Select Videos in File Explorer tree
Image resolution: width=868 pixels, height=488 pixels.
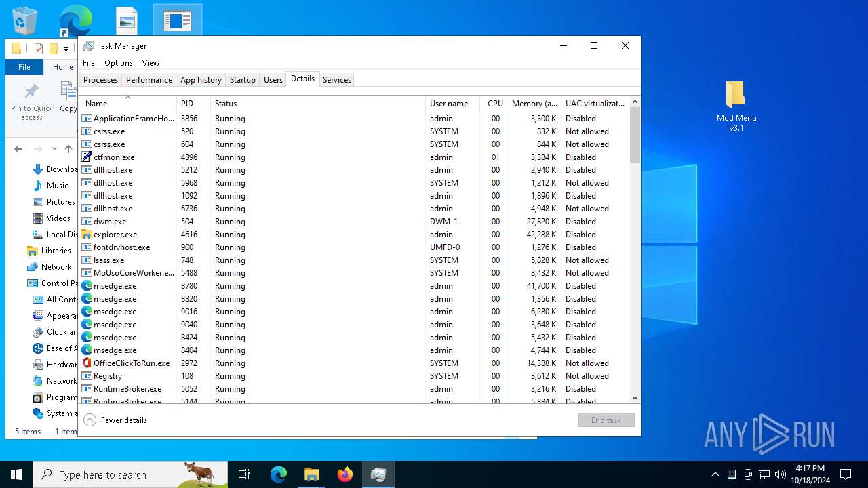tap(58, 218)
